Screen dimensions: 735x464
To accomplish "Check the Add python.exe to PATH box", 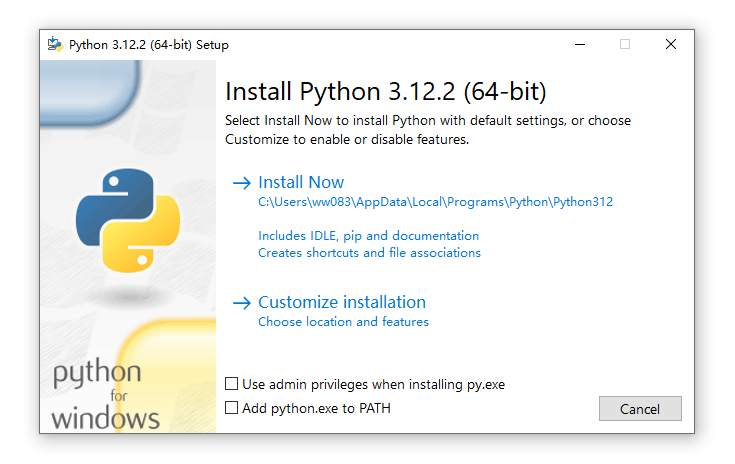I will pos(232,408).
